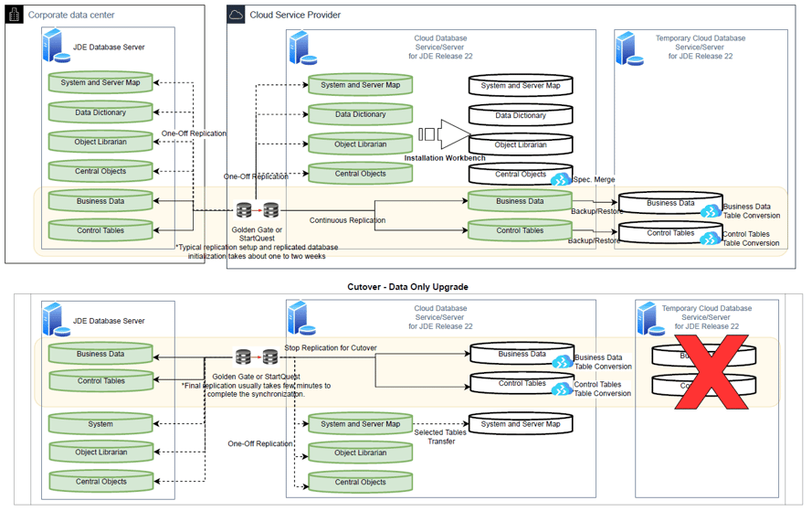Image resolution: width=812 pixels, height=511 pixels.
Task: Click the '*Final replication usually takes' note text
Action: pyautogui.click(x=256, y=389)
